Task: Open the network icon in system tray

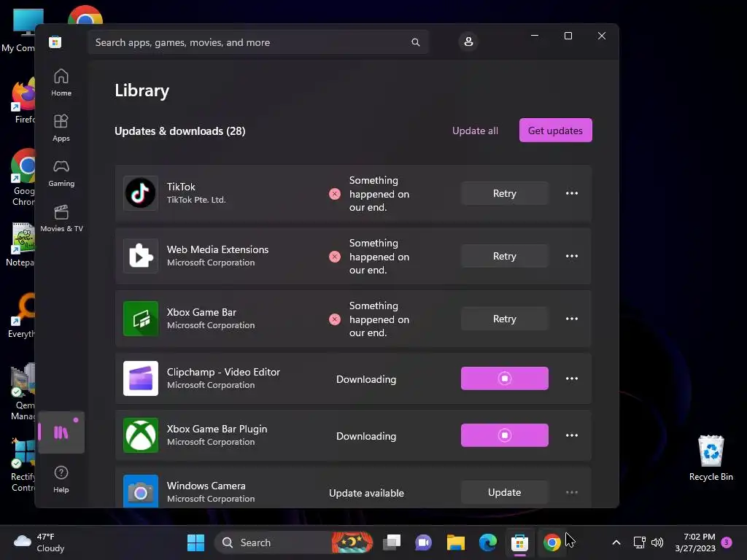Action: pos(639,542)
